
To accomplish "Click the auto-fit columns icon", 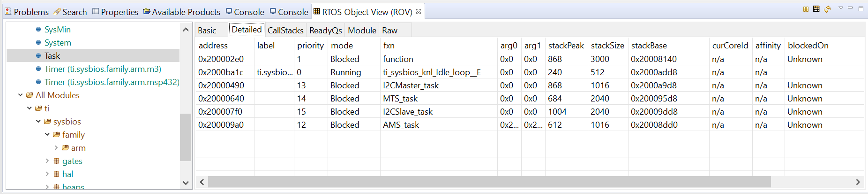I will click(816, 9).
